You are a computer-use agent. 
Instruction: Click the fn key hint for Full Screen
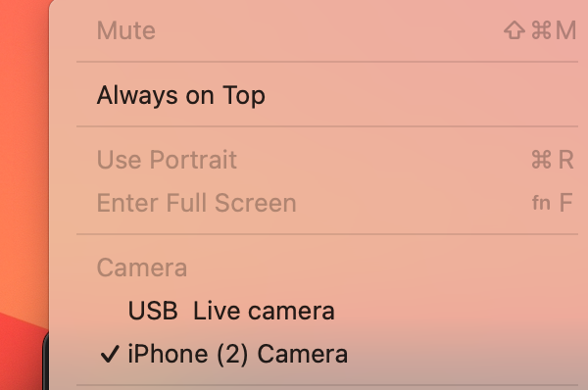click(541, 203)
